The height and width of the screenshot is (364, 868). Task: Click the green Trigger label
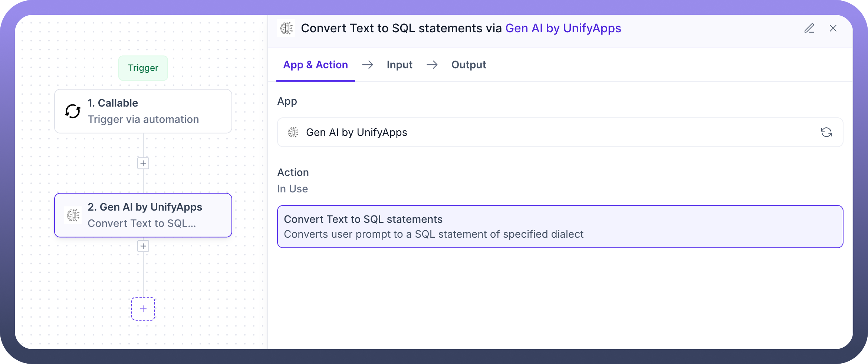[143, 68]
